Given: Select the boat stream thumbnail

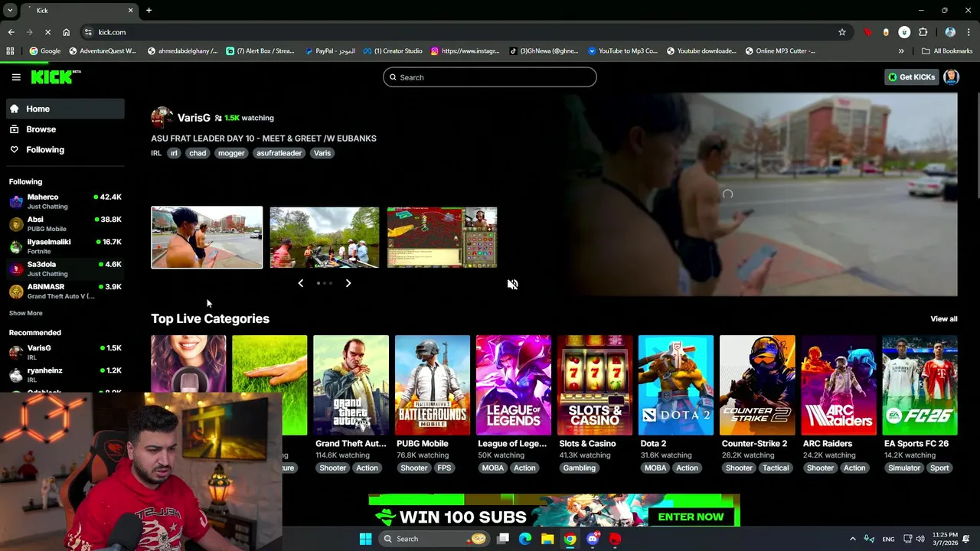Looking at the screenshot, I should pos(324,237).
